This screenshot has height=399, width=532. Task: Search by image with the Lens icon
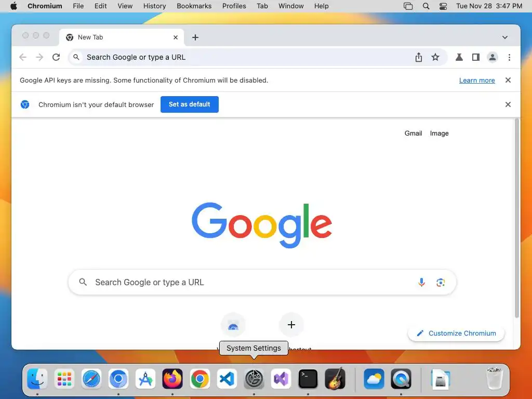coord(441,282)
